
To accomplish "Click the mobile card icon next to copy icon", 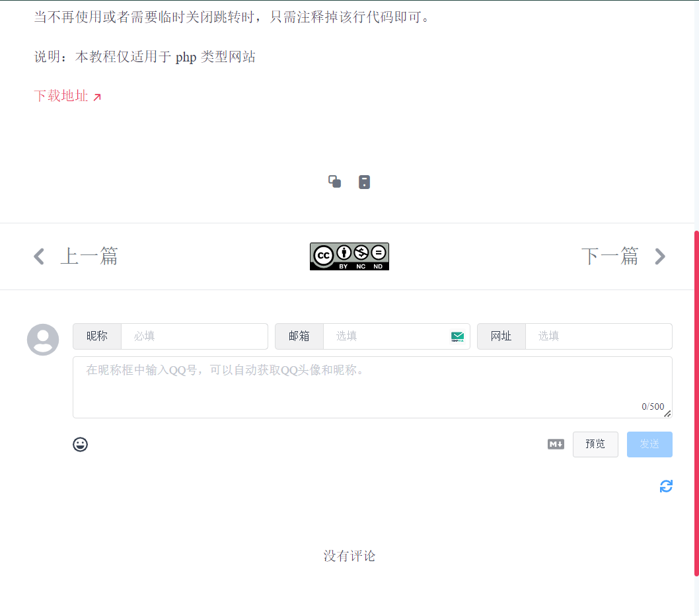I will tap(364, 181).
